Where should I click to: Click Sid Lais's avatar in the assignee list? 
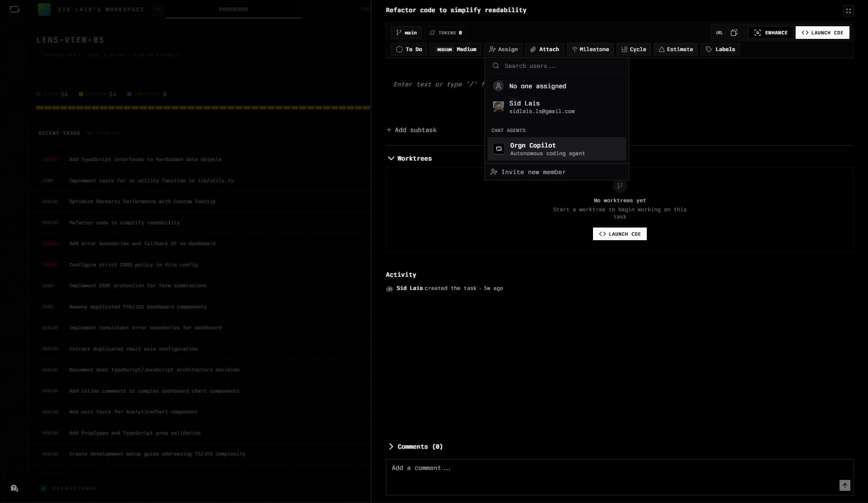498,107
